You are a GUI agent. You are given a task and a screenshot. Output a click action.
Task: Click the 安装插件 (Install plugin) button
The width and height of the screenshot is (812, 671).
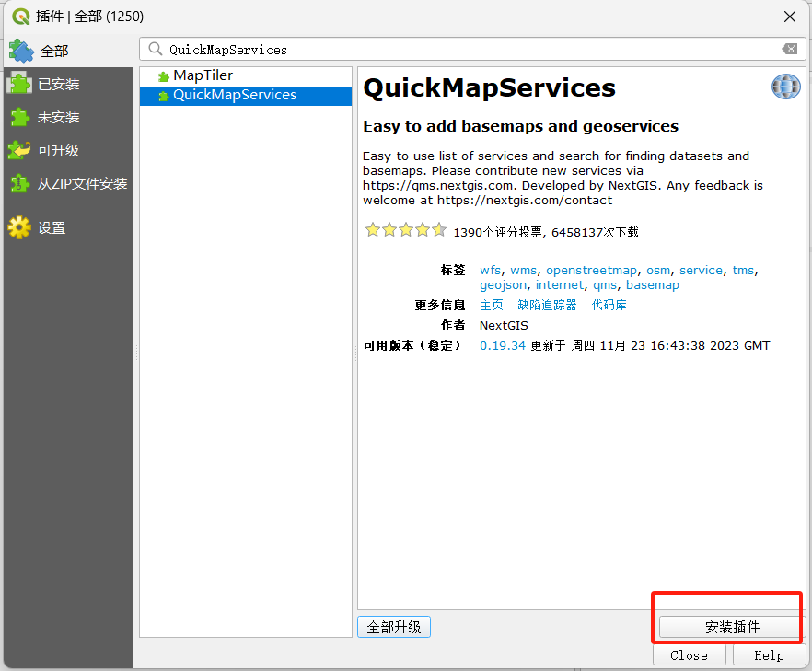click(x=732, y=627)
